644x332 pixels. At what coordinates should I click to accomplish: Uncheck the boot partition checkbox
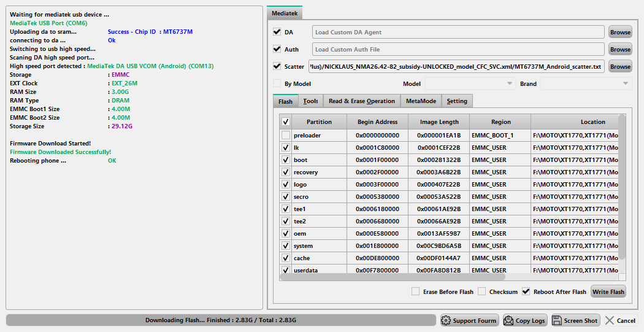click(x=286, y=160)
